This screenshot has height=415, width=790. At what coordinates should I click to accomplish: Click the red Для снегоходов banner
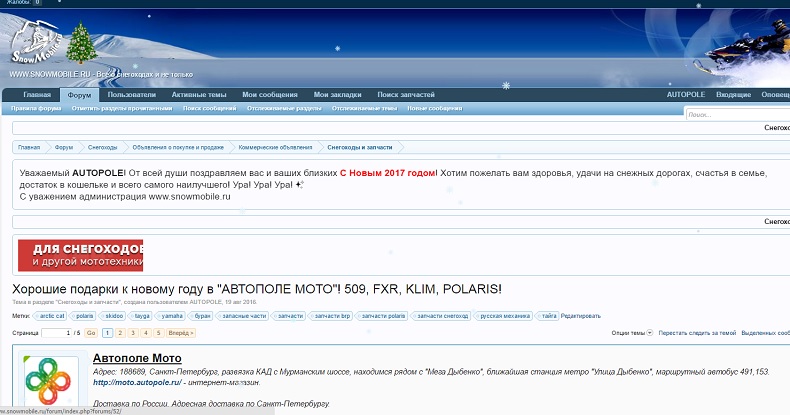[x=81, y=255]
